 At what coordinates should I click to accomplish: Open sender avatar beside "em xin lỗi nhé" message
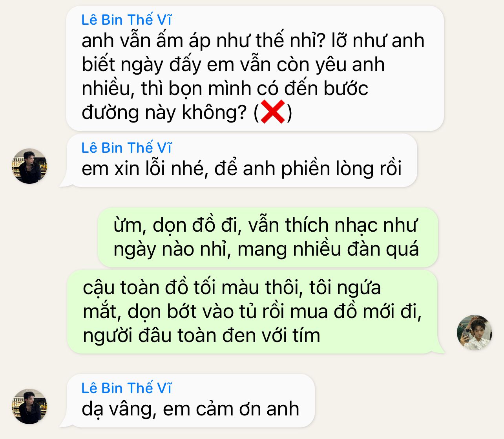pyautogui.click(x=29, y=166)
